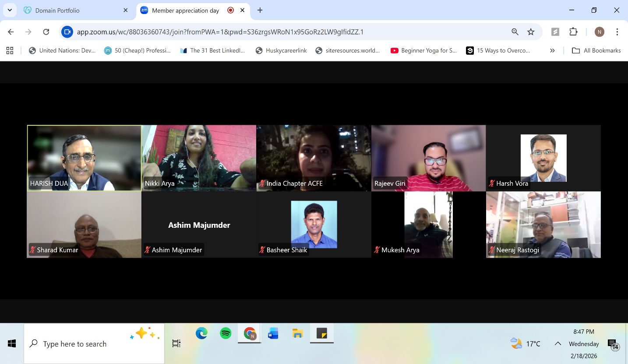Click the Windows taskbar search box
Screen dimensions: 628x364
[x=94, y=344]
